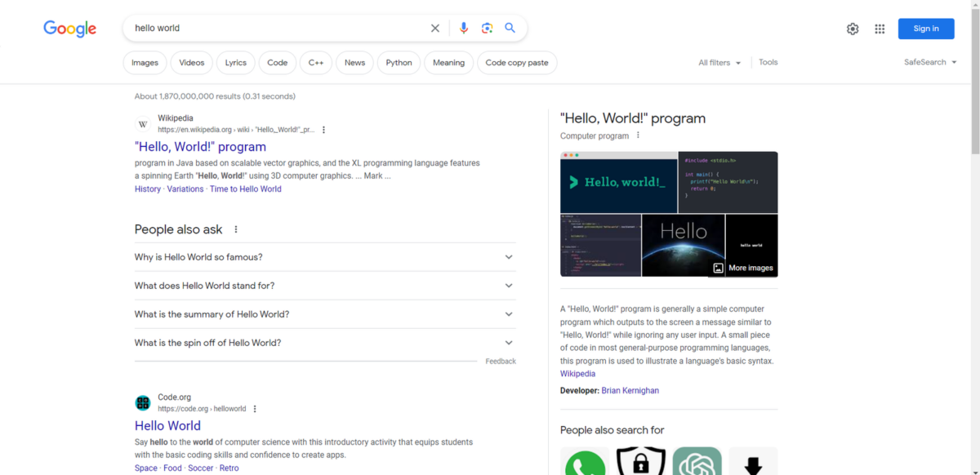Click three-dot menu beside People also ask
980x475 pixels.
tap(236, 229)
